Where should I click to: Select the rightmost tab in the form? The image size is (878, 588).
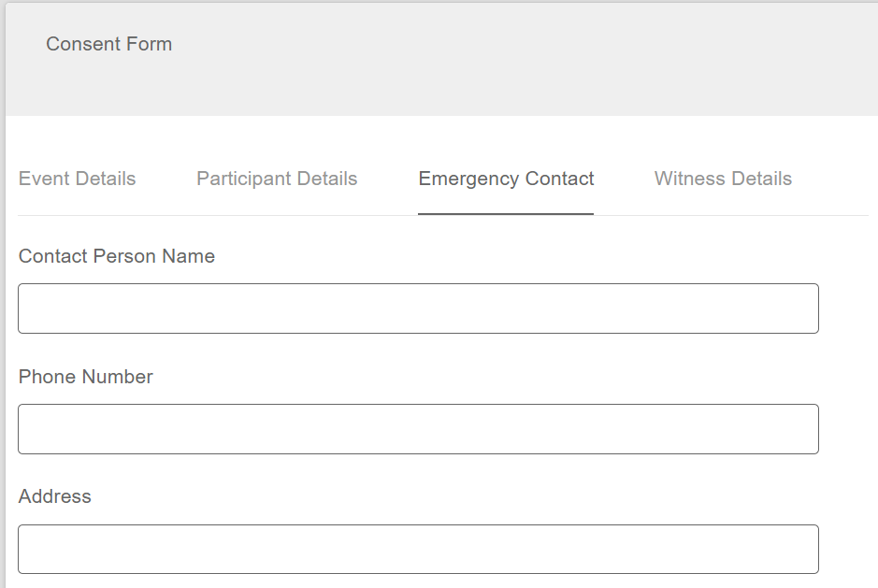pos(723,179)
